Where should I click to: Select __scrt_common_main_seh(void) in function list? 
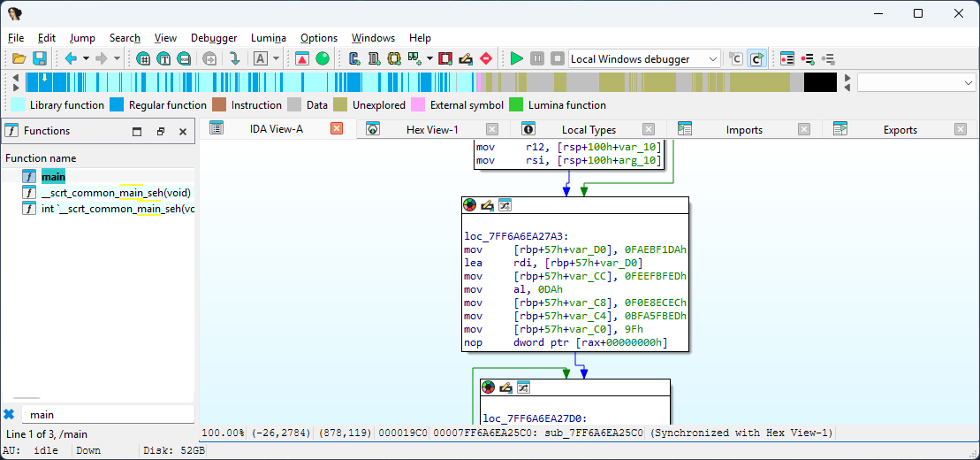click(x=116, y=192)
